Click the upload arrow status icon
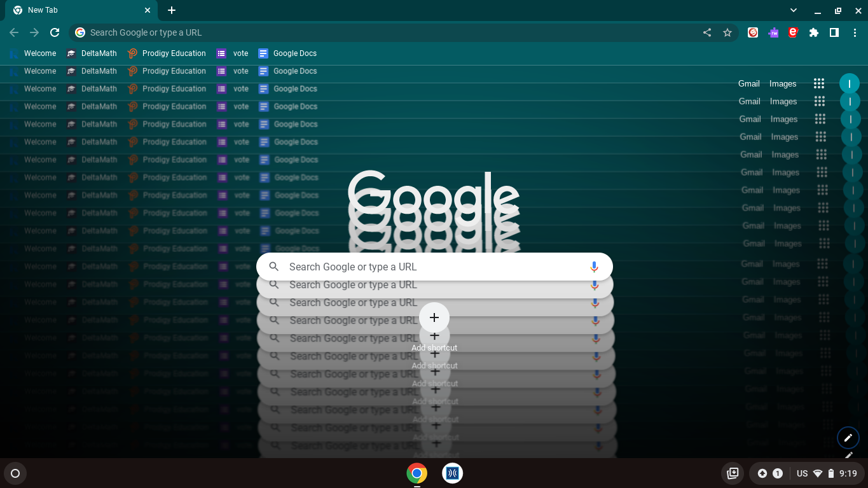Viewport: 868px width, 488px height. (x=762, y=473)
